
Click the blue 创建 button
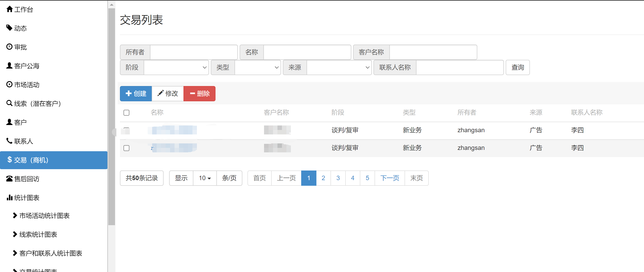click(136, 94)
